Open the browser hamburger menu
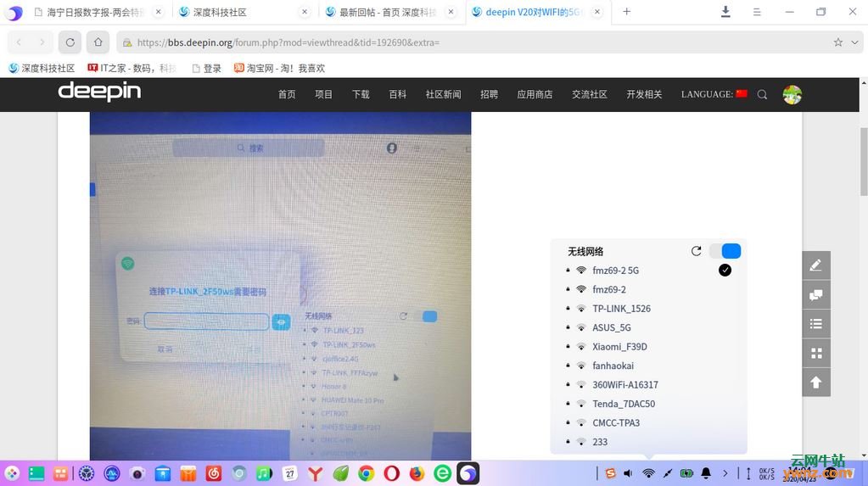The height and width of the screenshot is (486, 868). (x=757, y=12)
